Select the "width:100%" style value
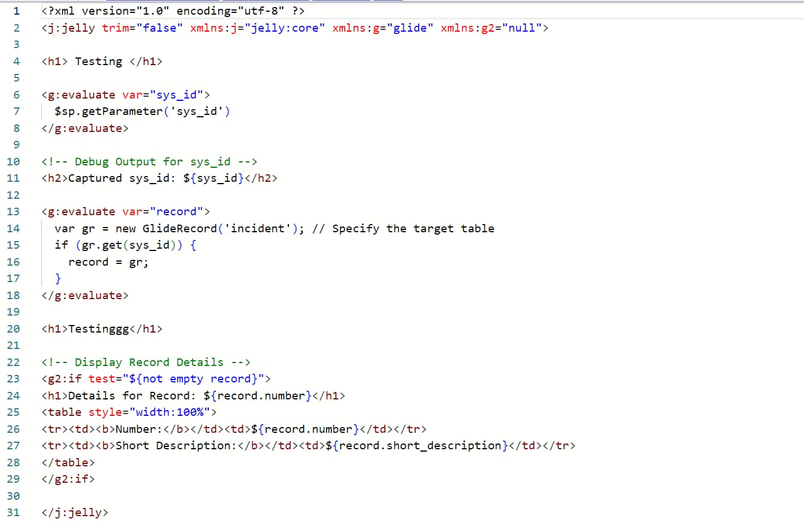The image size is (804, 532). (169, 412)
